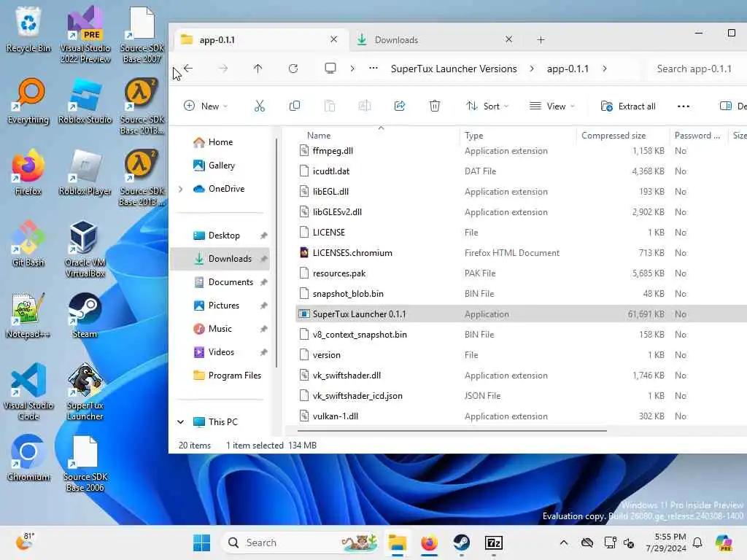The image size is (747, 560).
Task: Open Roblox Studio desktop icon
Action: point(85,101)
